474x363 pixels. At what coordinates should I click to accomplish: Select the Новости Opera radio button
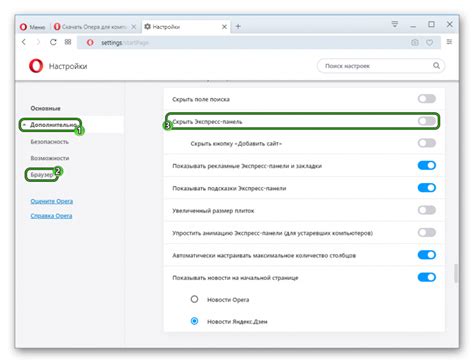point(194,299)
